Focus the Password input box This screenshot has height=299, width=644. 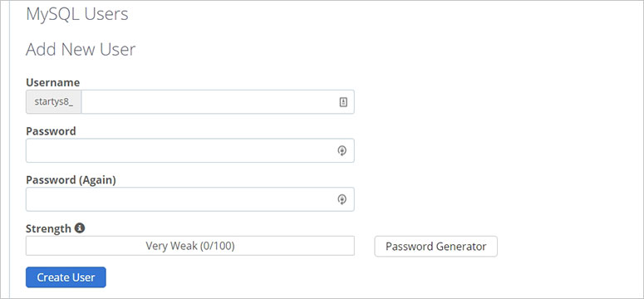coord(190,150)
